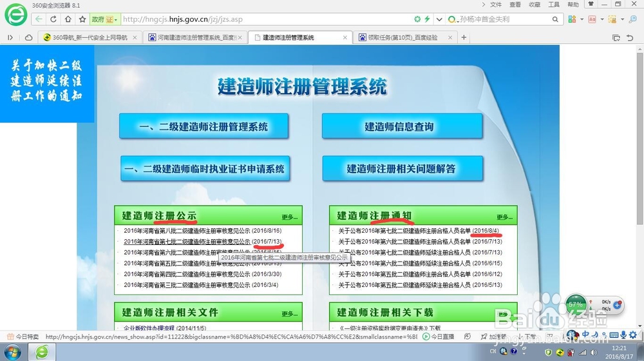Open 一、二级建造师临时执业证书申请系统 button
This screenshot has height=361, width=644.
(205, 169)
